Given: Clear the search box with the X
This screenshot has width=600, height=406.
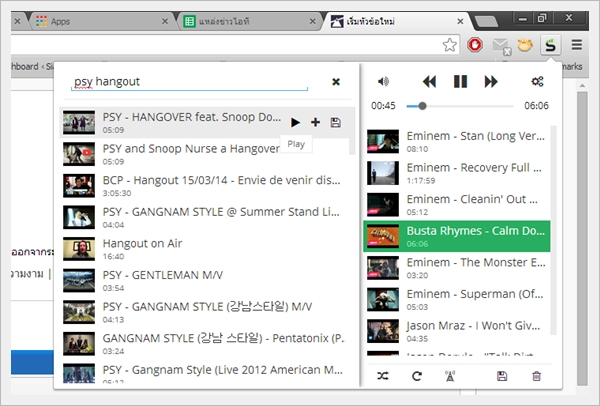Looking at the screenshot, I should coord(336,82).
